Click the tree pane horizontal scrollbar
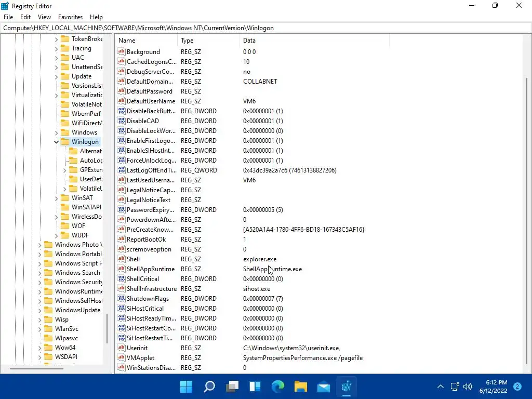The width and height of the screenshot is (532, 399). (37, 368)
